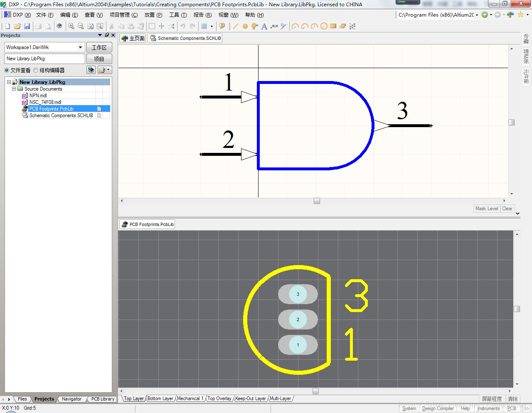Click the Clear button
The image size is (532, 413).
pyautogui.click(x=507, y=209)
